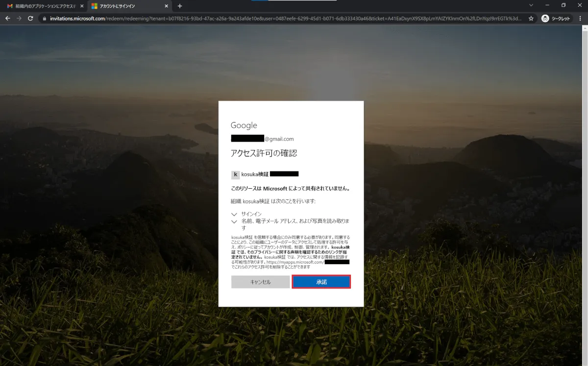This screenshot has width=588, height=366.
Task: Close the アカウントにサインイン tab
Action: [x=166, y=6]
